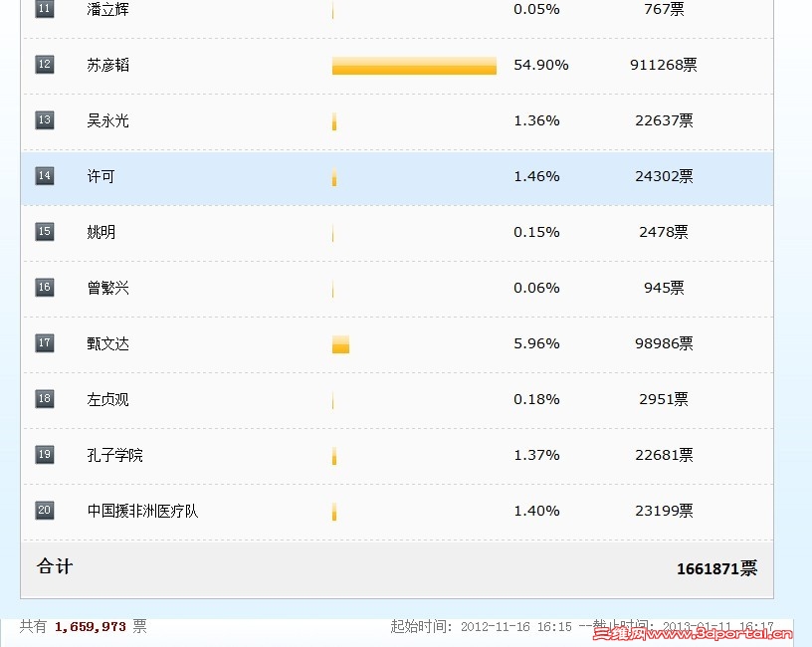812x647 pixels.
Task: Click the number 13 rank badge
Action: 45,120
